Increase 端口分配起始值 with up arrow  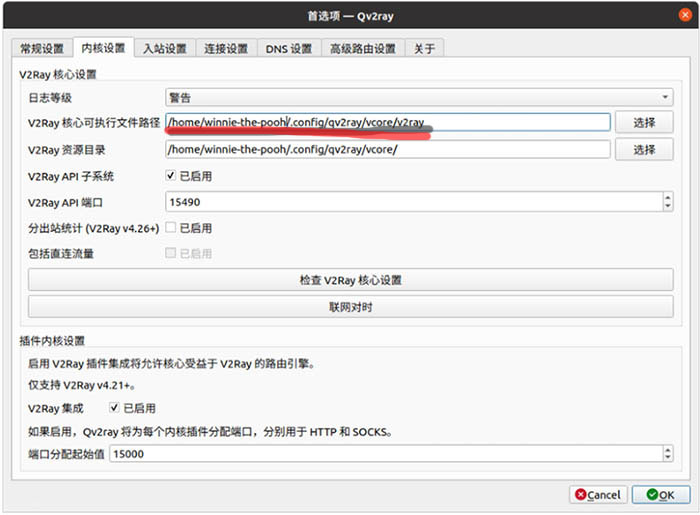[x=668, y=449]
